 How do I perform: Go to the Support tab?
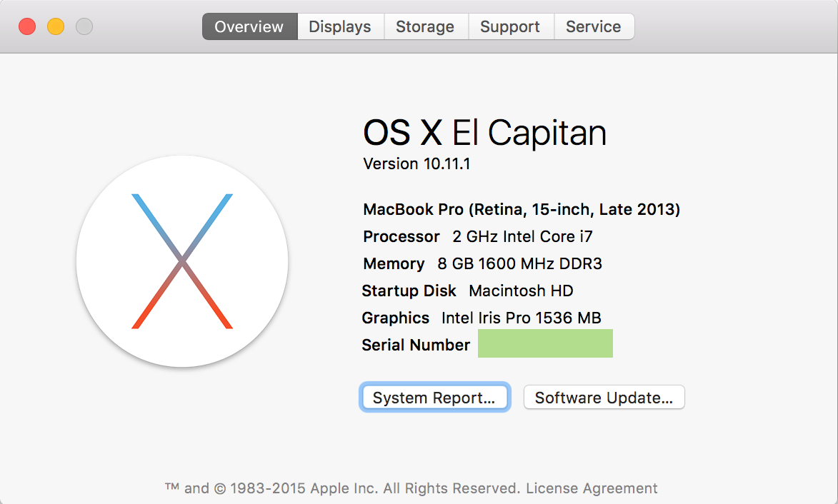pos(510,27)
